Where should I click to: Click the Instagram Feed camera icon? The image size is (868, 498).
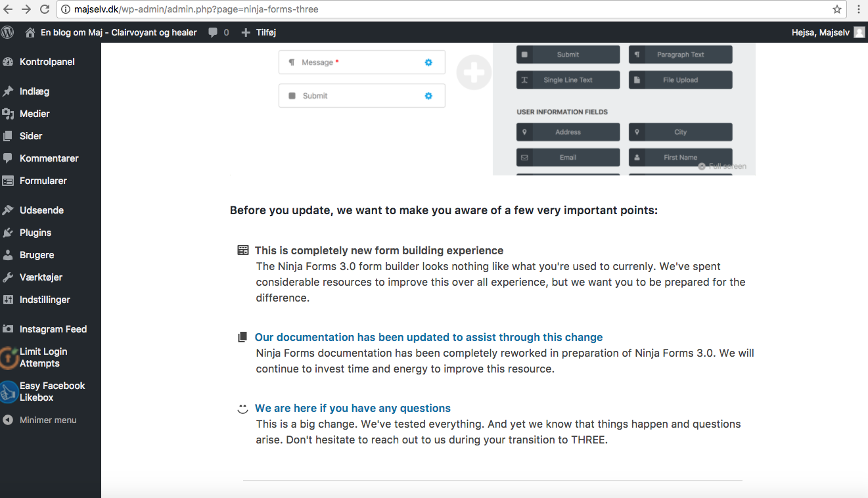coord(8,329)
